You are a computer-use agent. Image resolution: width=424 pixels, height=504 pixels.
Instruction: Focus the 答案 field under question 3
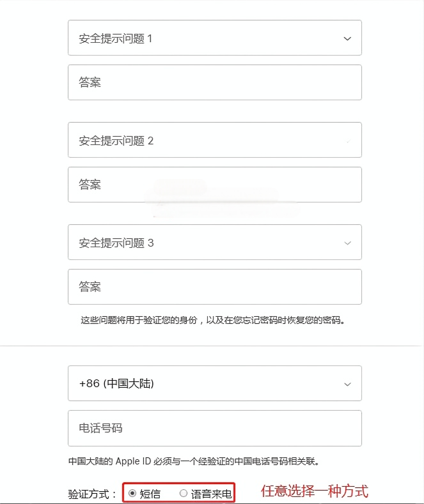coord(215,287)
